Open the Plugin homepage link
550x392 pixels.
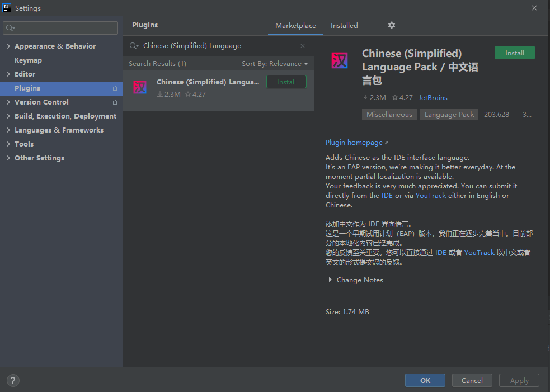click(353, 142)
